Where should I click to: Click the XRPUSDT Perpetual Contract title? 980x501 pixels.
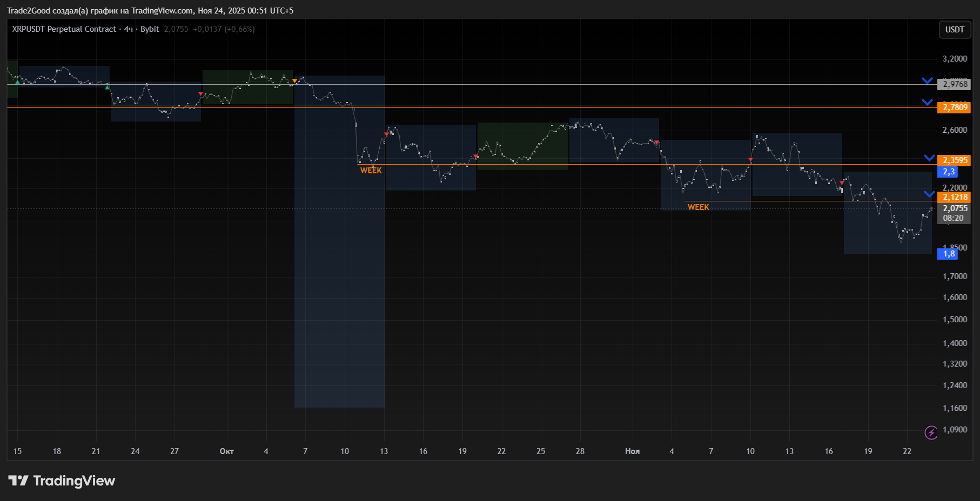[64, 29]
